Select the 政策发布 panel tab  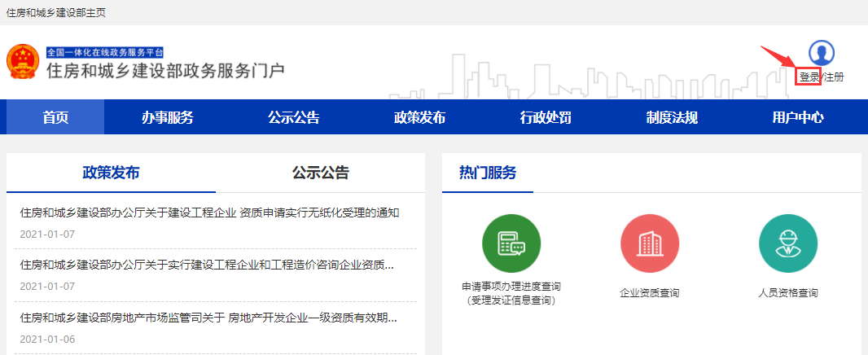click(x=111, y=173)
